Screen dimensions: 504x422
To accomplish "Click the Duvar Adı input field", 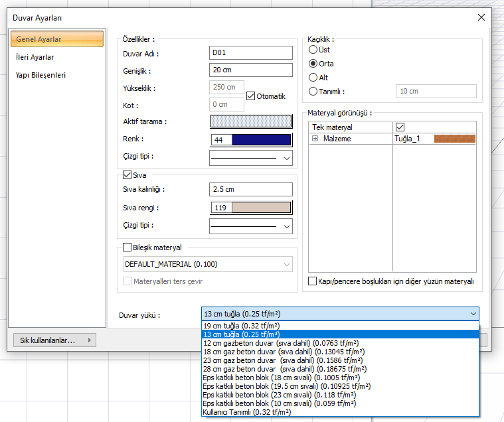I will click(x=251, y=52).
